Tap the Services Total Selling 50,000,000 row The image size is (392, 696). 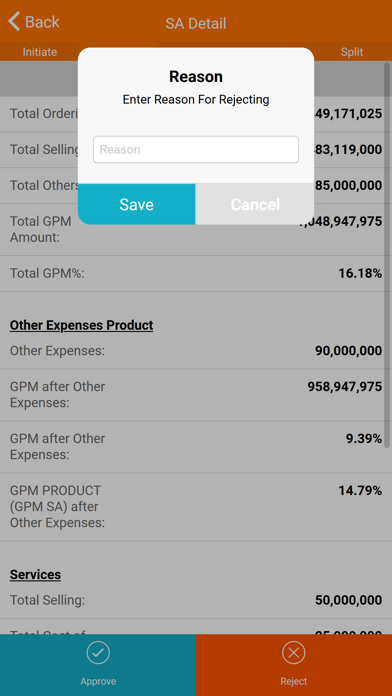[x=196, y=601]
